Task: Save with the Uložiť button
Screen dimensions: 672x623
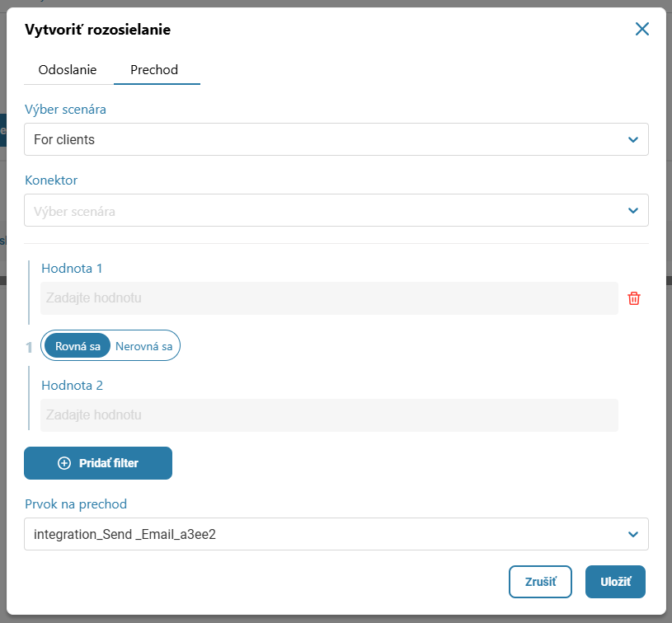Action: [x=614, y=582]
